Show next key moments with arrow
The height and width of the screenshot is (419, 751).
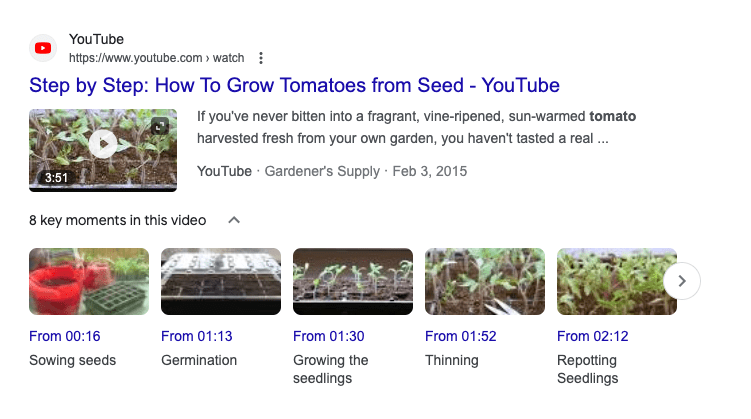[682, 281]
